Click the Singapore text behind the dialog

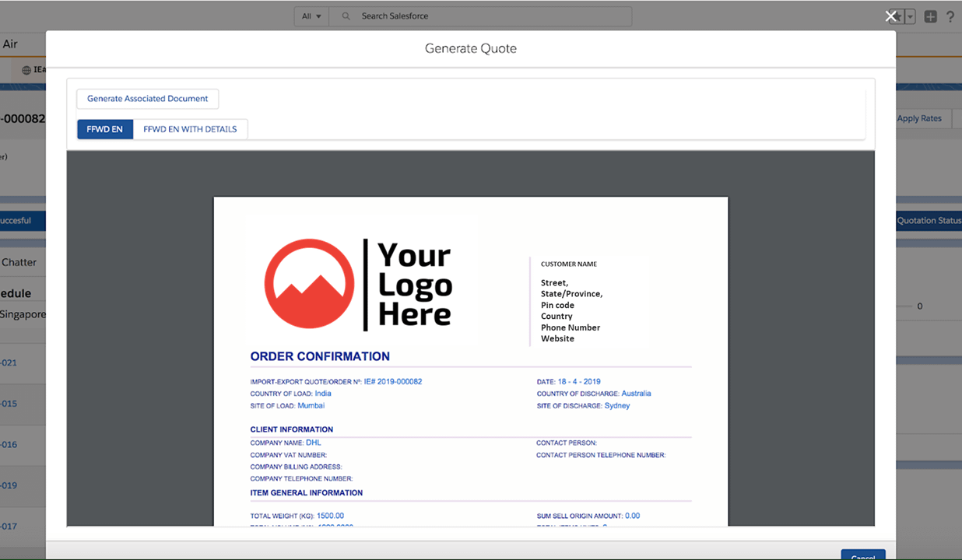click(x=23, y=315)
